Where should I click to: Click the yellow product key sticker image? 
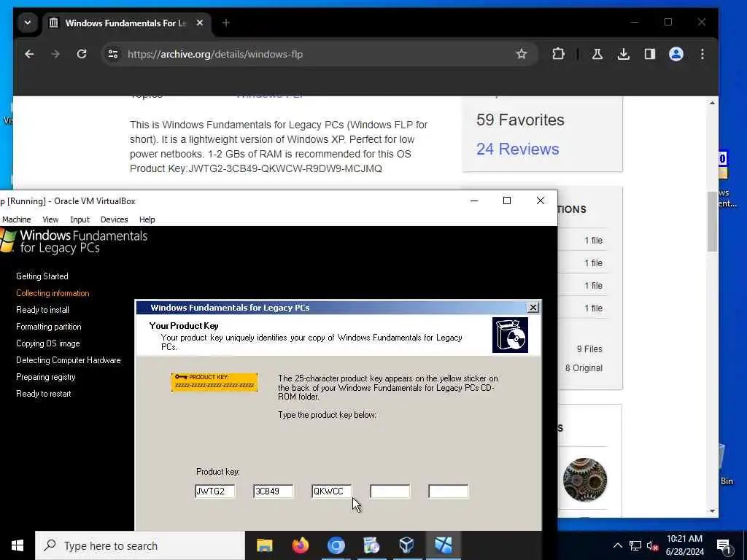coord(214,382)
